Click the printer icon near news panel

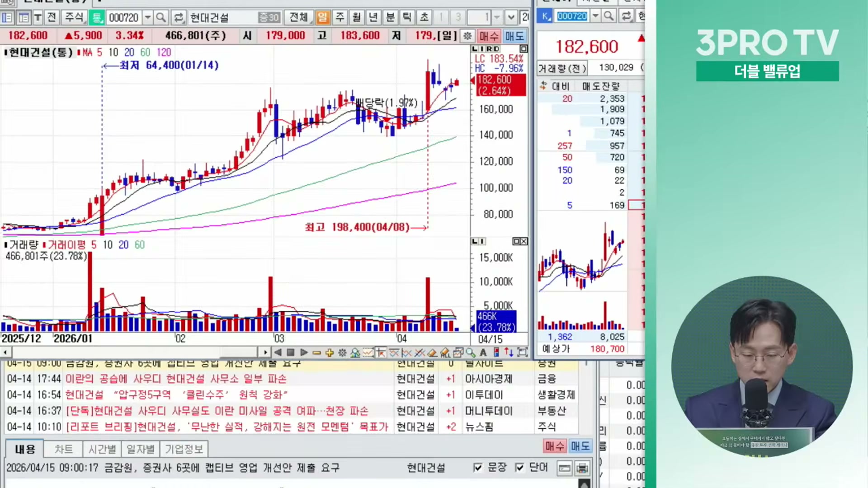(582, 468)
